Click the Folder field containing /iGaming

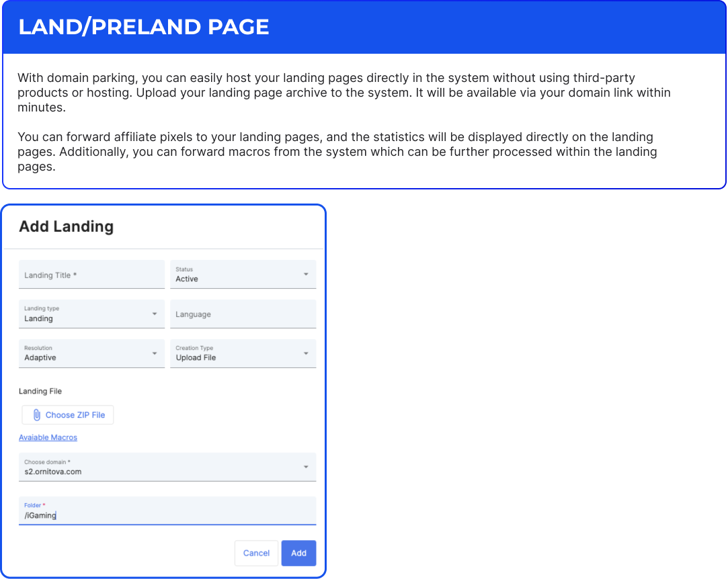(167, 515)
